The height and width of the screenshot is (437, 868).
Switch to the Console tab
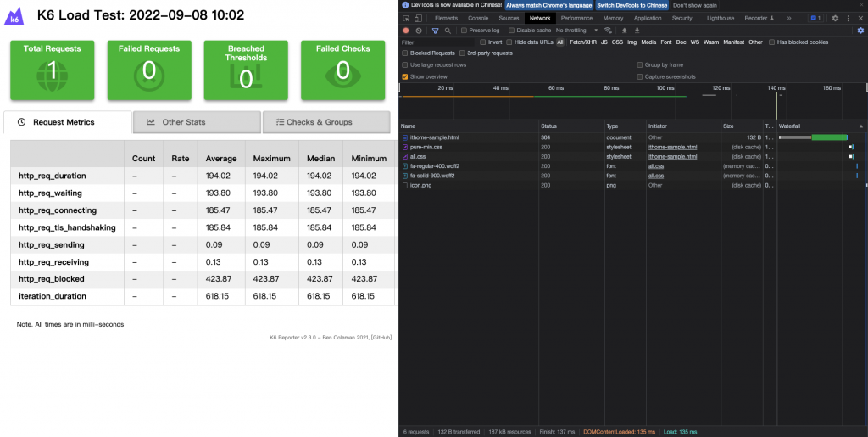click(x=478, y=19)
